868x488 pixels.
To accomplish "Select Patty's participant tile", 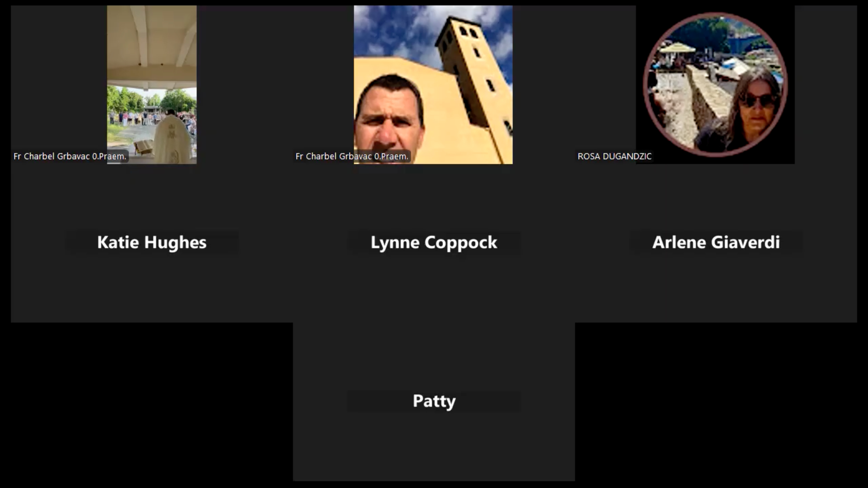I will [434, 401].
